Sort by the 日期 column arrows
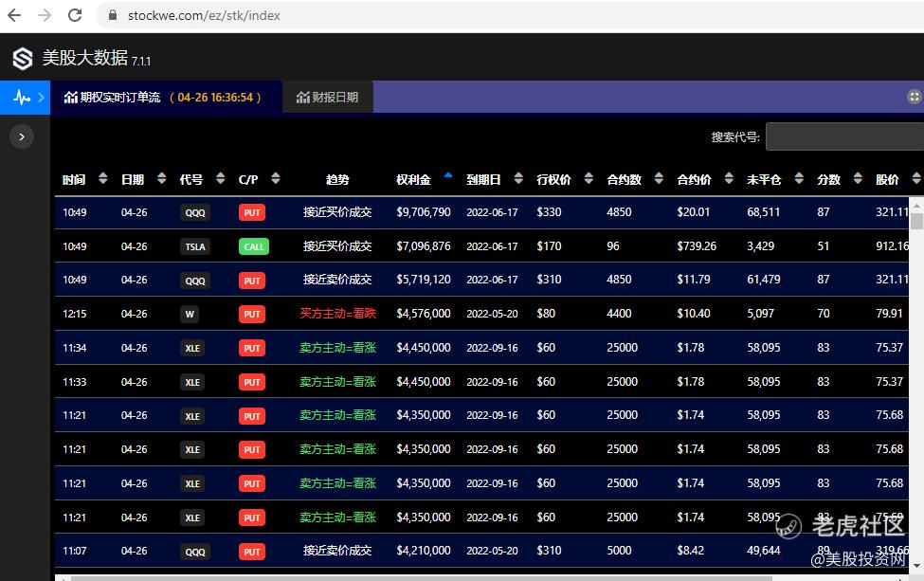 pyautogui.click(x=162, y=178)
